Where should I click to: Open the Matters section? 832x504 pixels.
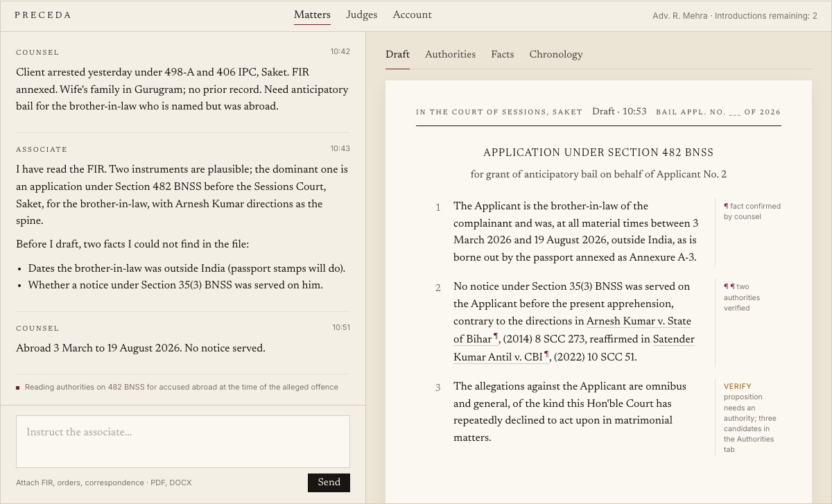[312, 15]
